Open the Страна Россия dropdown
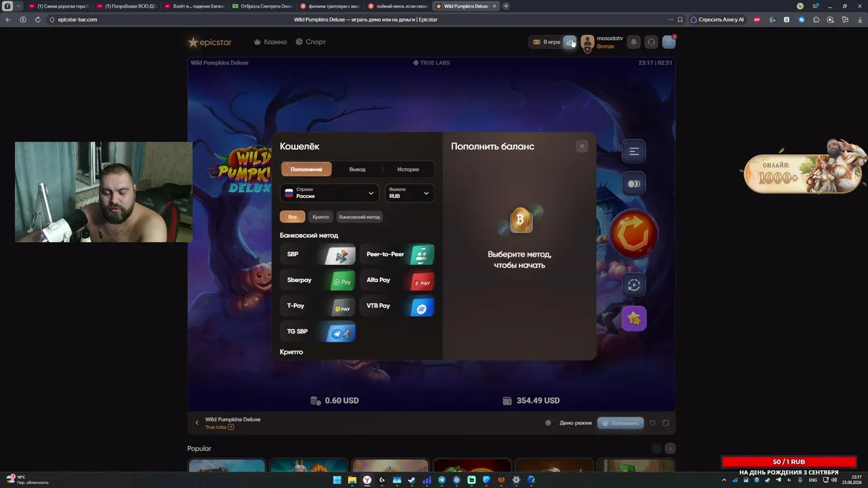This screenshot has width=868, height=488. click(330, 193)
